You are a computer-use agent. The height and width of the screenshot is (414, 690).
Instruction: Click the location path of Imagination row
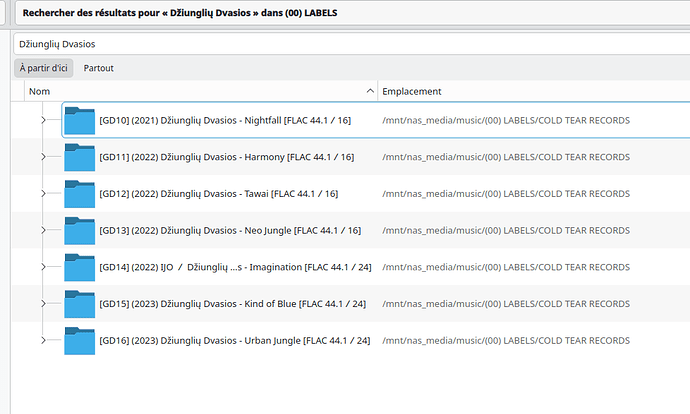(x=506, y=267)
